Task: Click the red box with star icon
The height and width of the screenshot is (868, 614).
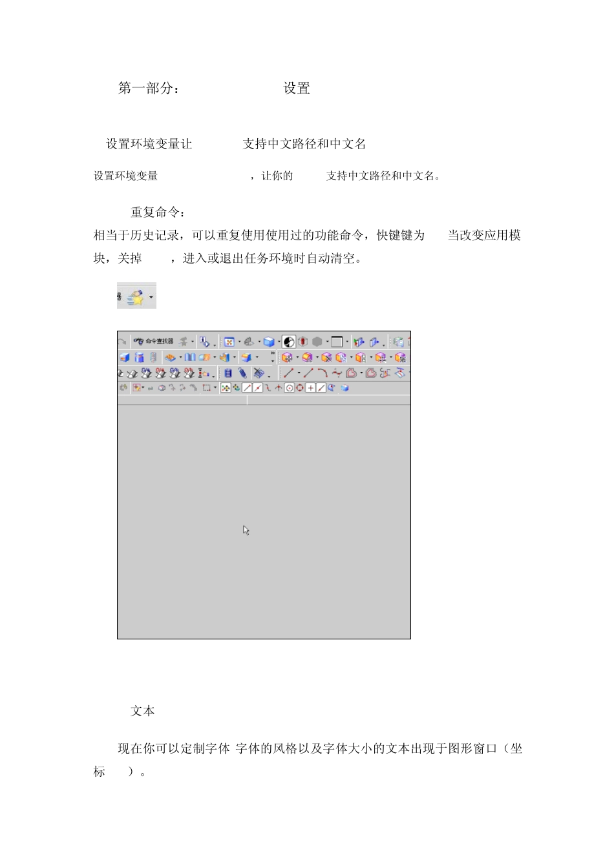Action: pos(137,387)
